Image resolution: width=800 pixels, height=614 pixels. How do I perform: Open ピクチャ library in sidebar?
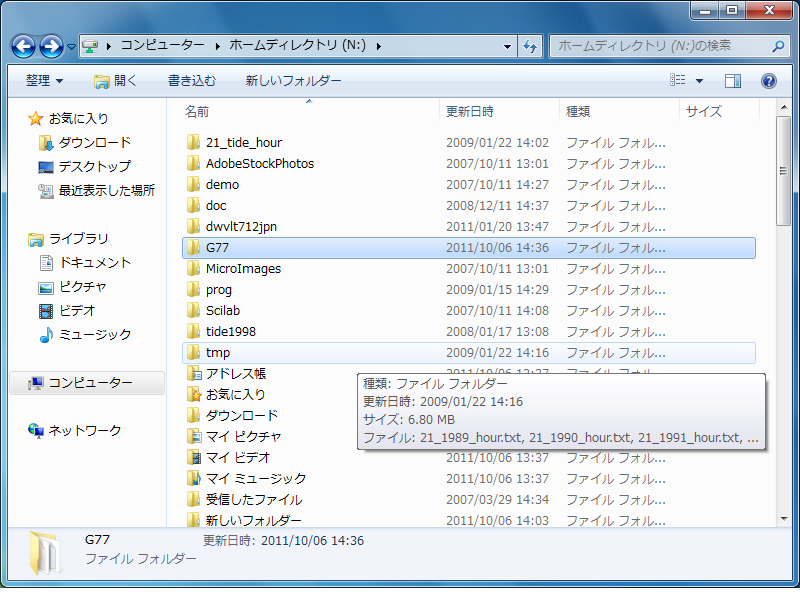click(x=82, y=286)
